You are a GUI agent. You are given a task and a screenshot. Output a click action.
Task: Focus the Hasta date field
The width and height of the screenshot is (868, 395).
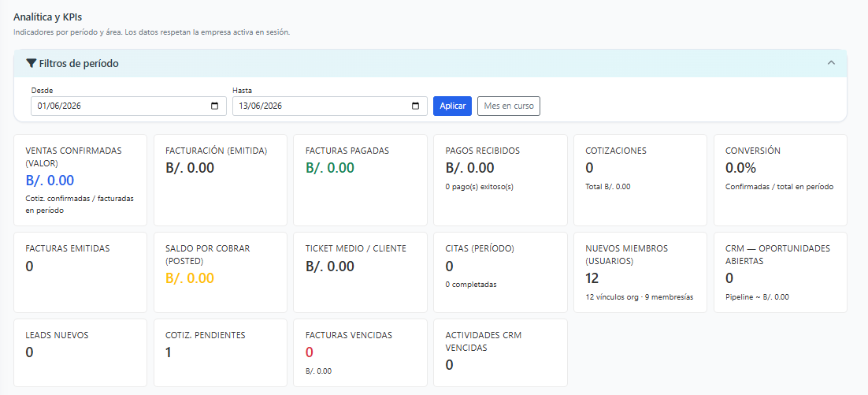(x=329, y=106)
